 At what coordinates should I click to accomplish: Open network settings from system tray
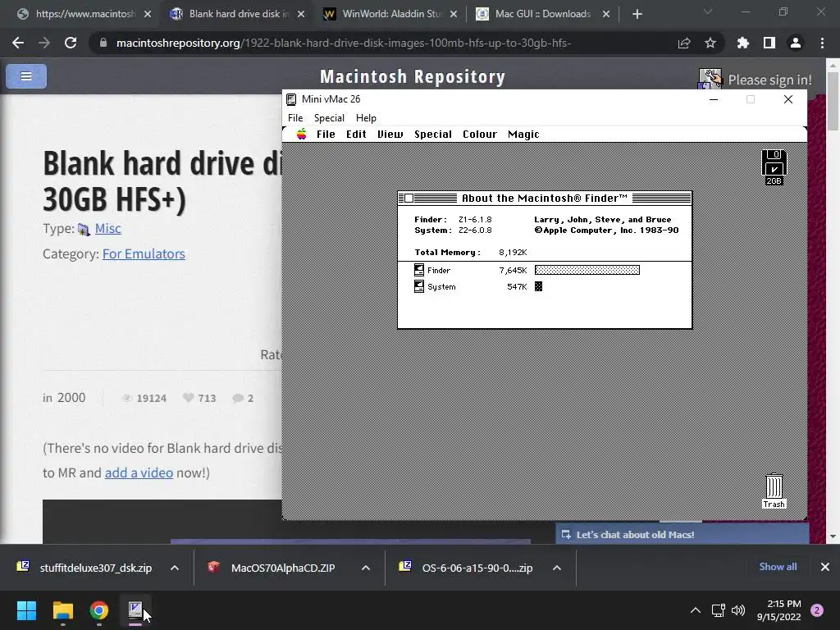718,610
